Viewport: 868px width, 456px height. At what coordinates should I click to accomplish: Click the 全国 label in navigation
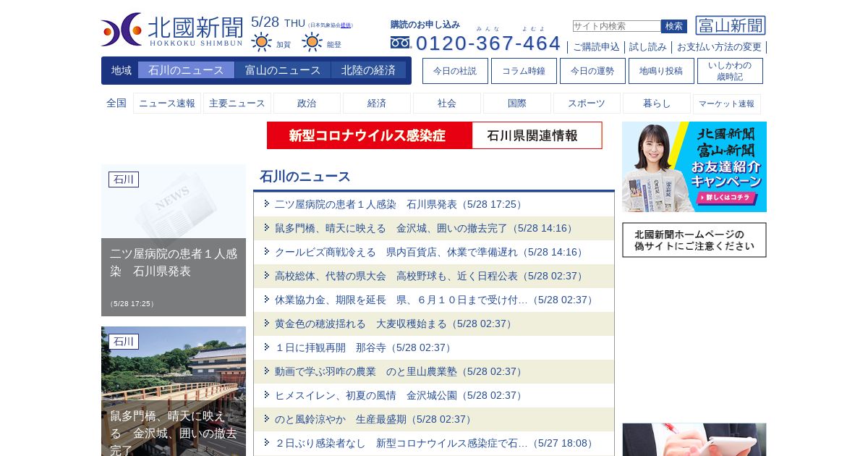tap(116, 104)
